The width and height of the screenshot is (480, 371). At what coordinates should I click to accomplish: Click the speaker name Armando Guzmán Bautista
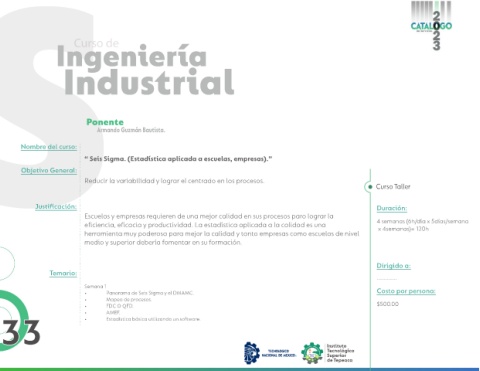point(131,130)
